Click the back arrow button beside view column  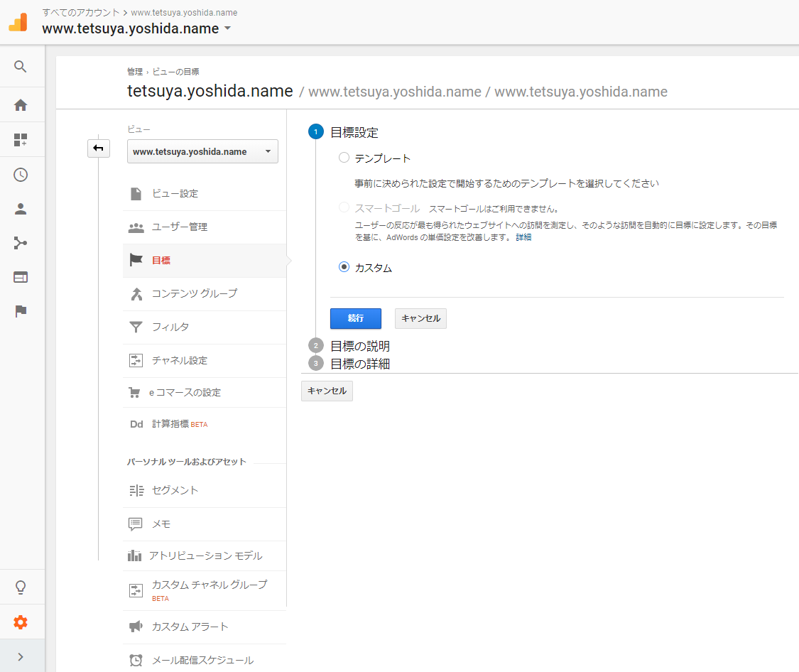click(x=99, y=148)
